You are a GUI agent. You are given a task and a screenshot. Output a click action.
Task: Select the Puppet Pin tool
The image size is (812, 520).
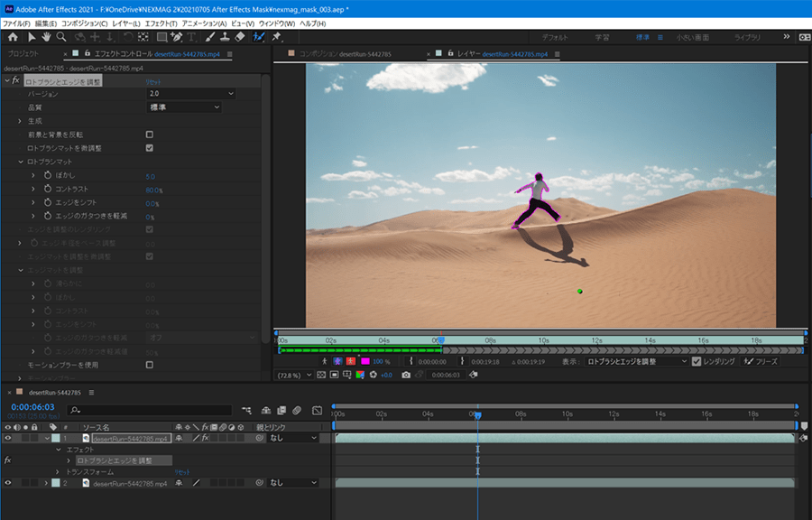(x=276, y=37)
